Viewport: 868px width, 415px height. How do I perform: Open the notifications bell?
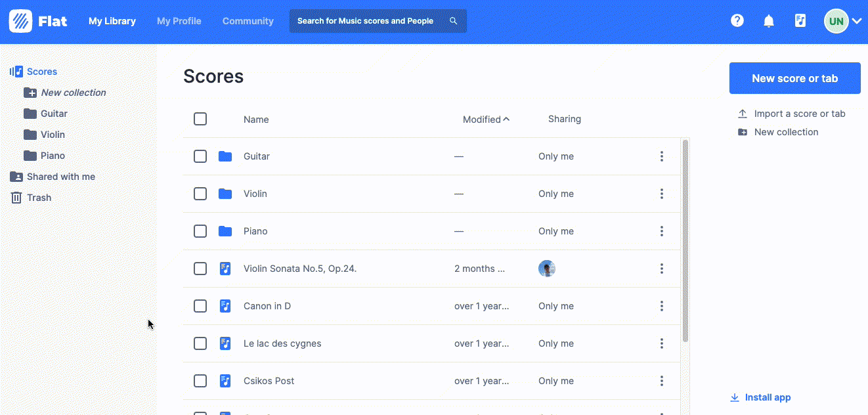pyautogui.click(x=769, y=21)
